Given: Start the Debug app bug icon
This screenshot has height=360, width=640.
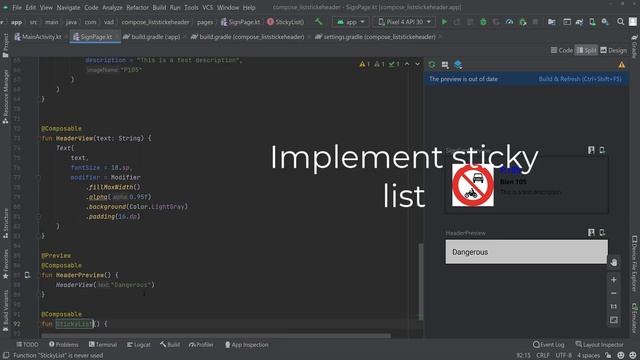Looking at the screenshot, I should pyautogui.click(x=483, y=22).
